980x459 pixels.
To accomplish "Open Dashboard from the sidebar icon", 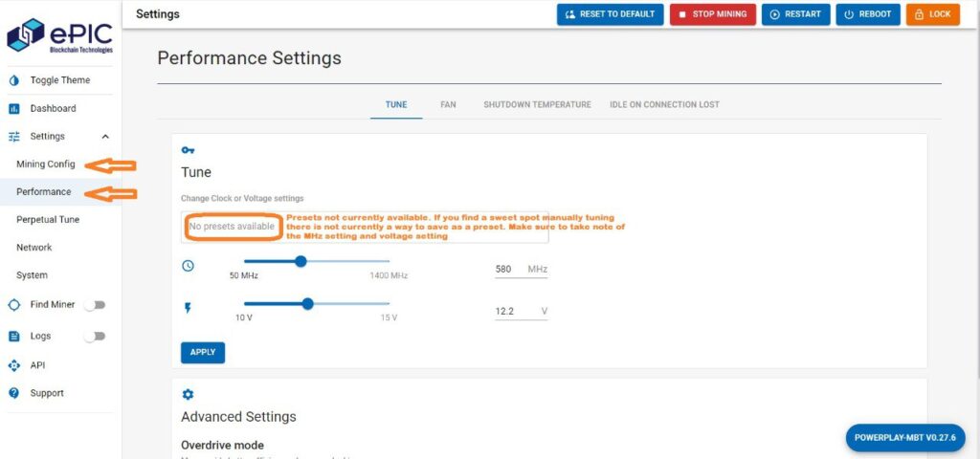I will pyautogui.click(x=14, y=109).
